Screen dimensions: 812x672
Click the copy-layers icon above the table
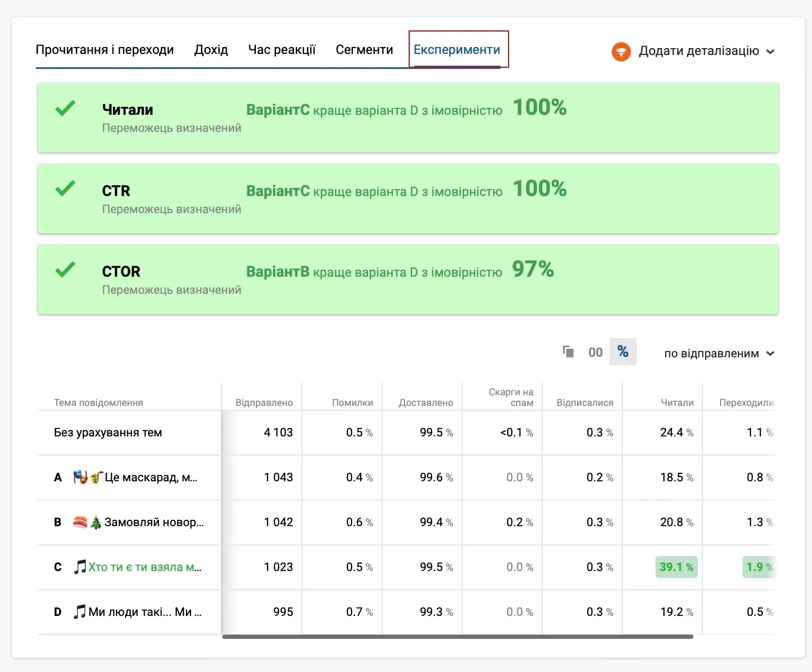point(568,351)
